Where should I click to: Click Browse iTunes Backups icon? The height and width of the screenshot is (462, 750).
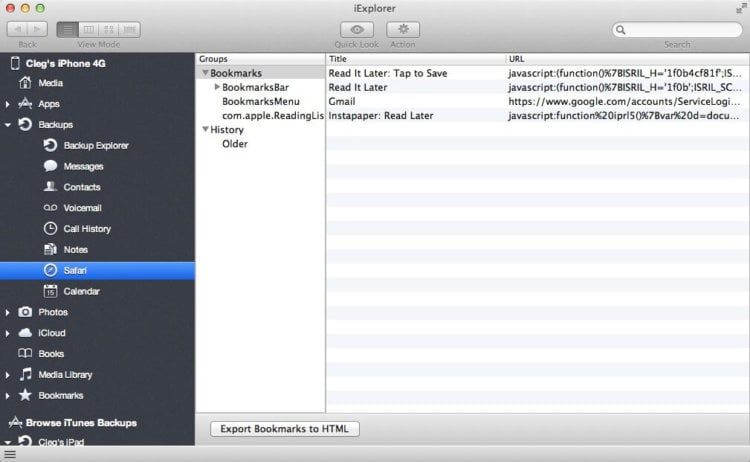[15, 422]
